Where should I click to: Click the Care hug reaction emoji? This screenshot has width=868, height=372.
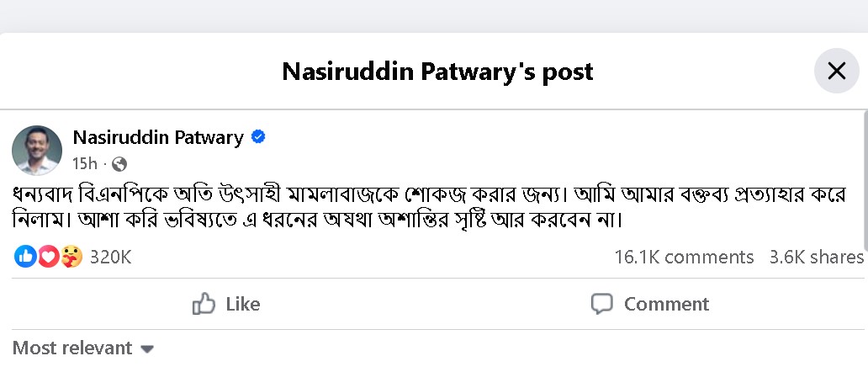[71, 257]
